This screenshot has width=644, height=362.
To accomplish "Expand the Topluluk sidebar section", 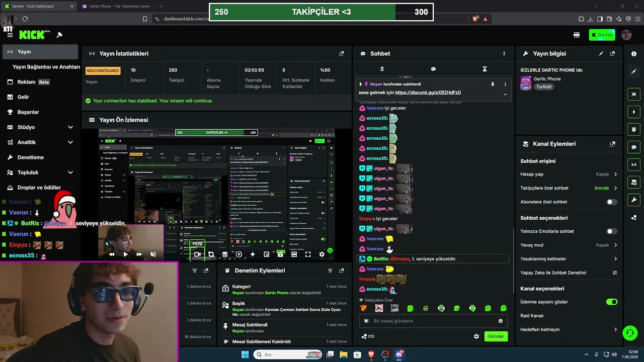I will [70, 172].
